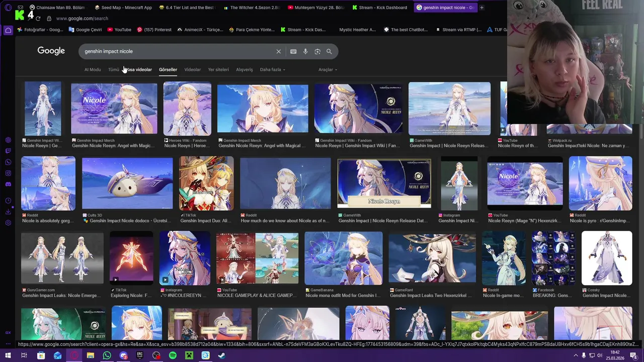The image size is (644, 362).
Task: Open WhatsApp in the Opera sidebar
Action: point(8,162)
